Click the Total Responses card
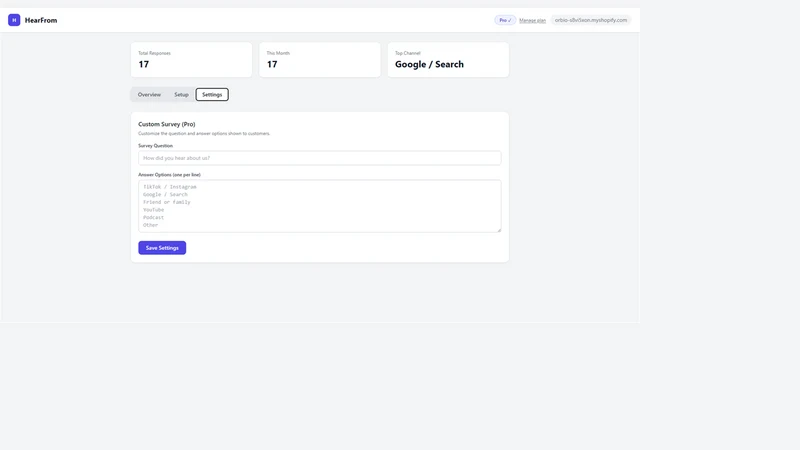Image resolution: width=800 pixels, height=450 pixels. (x=191, y=60)
